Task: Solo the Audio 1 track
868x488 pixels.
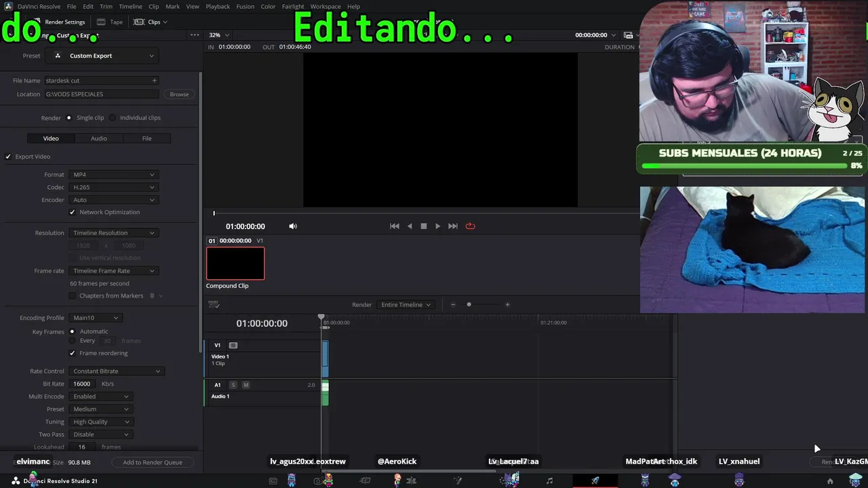Action: tap(233, 385)
